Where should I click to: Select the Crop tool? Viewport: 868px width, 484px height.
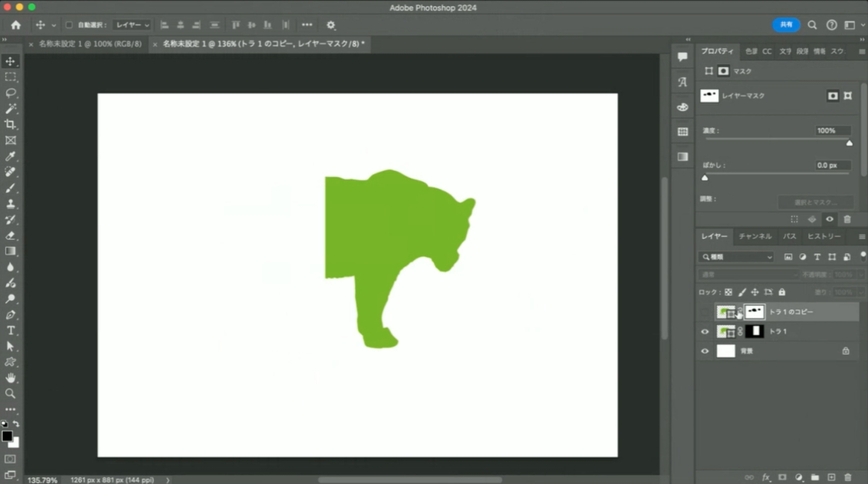(x=10, y=124)
